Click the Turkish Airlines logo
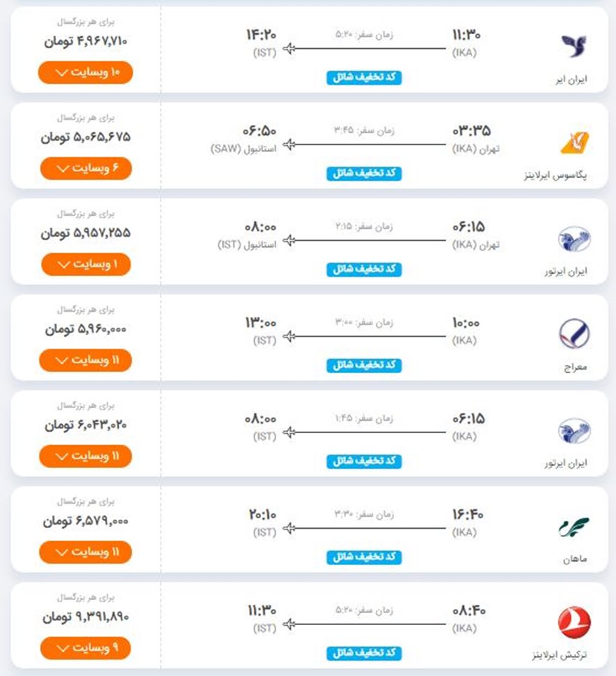 574,622
